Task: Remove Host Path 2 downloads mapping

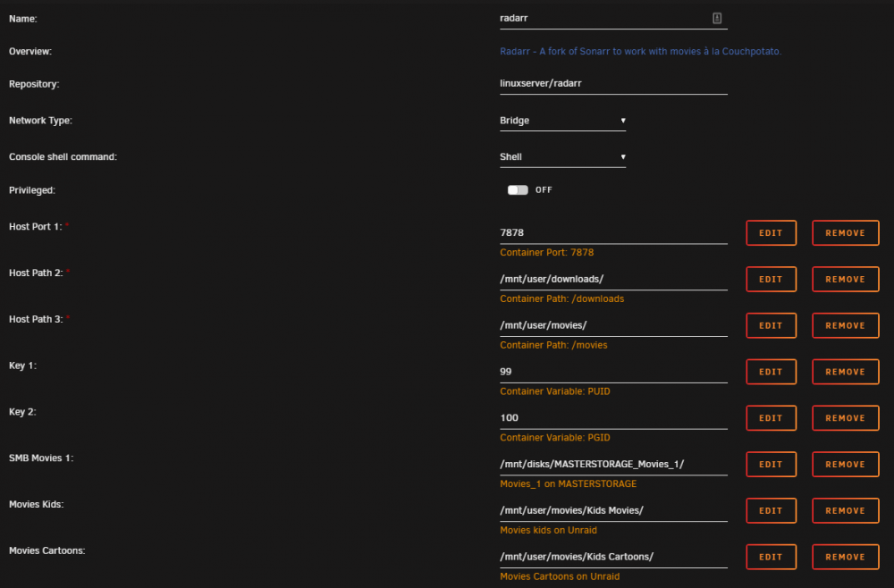Action: 846,279
